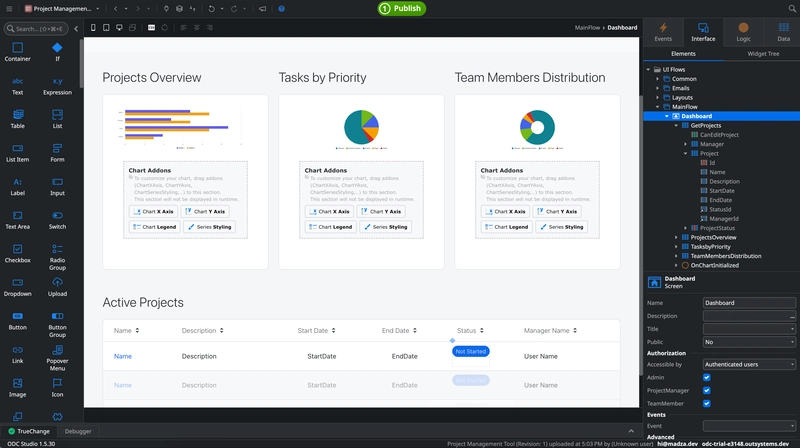Click Series Styling in Team Members Distribution card
This screenshot has height=448, width=800.
(561, 227)
